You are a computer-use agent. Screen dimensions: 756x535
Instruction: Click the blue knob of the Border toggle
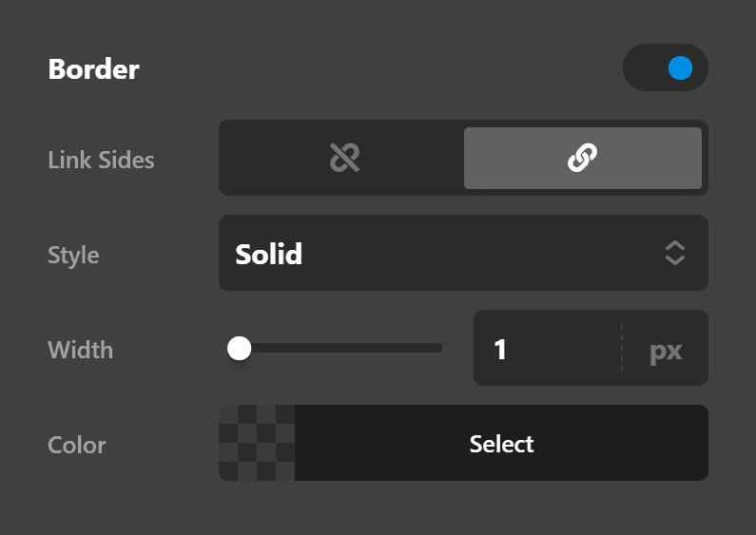point(680,68)
